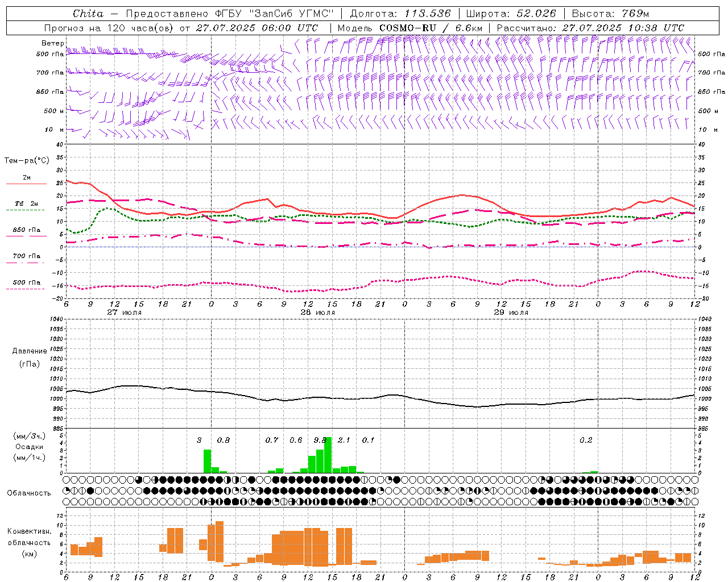Screen dimensions: 728x582
Task: Select the "Модель COSMO-RU / 6.6км" text
Action: coord(410,28)
